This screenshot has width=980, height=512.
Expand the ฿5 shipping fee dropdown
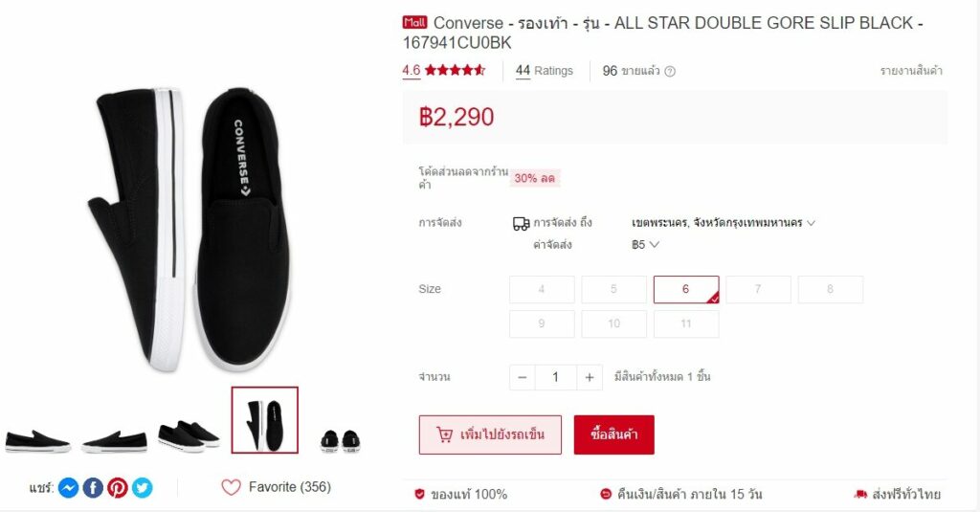pyautogui.click(x=645, y=244)
